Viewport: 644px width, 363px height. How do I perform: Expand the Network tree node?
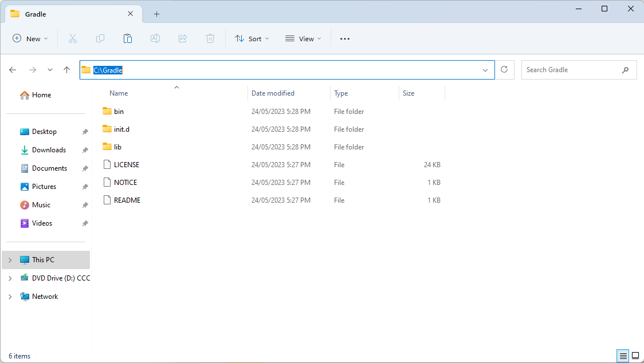[10, 297]
